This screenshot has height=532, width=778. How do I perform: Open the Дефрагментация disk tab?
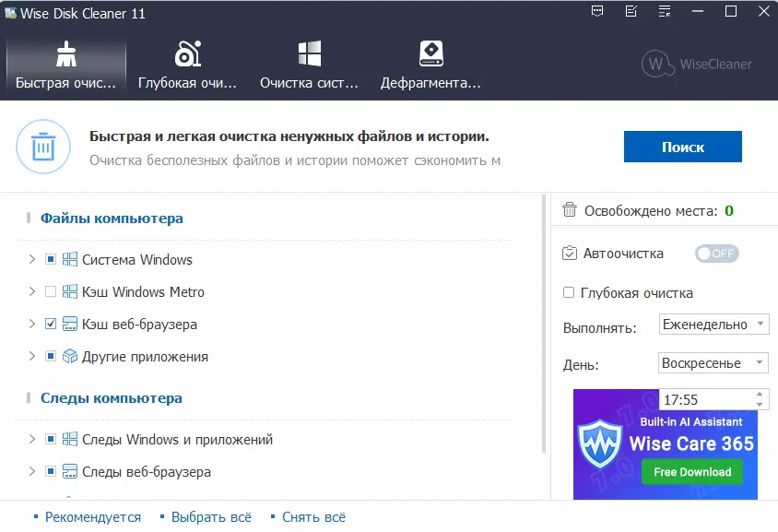pos(430,64)
